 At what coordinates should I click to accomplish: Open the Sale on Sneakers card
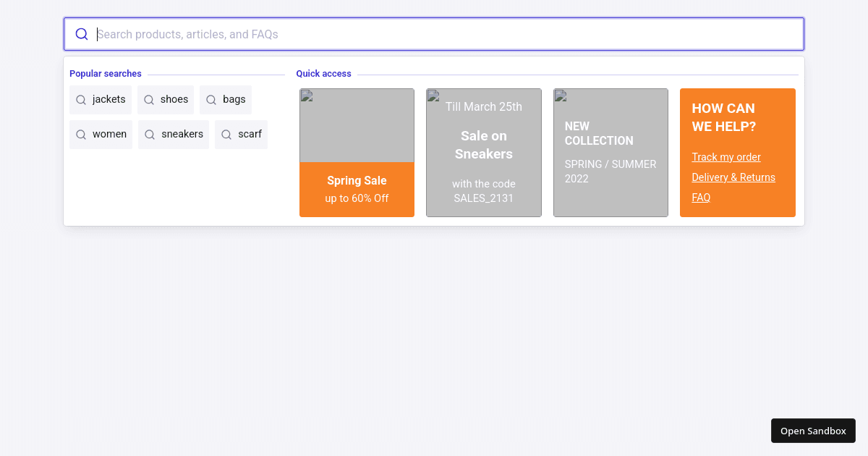pos(484,153)
